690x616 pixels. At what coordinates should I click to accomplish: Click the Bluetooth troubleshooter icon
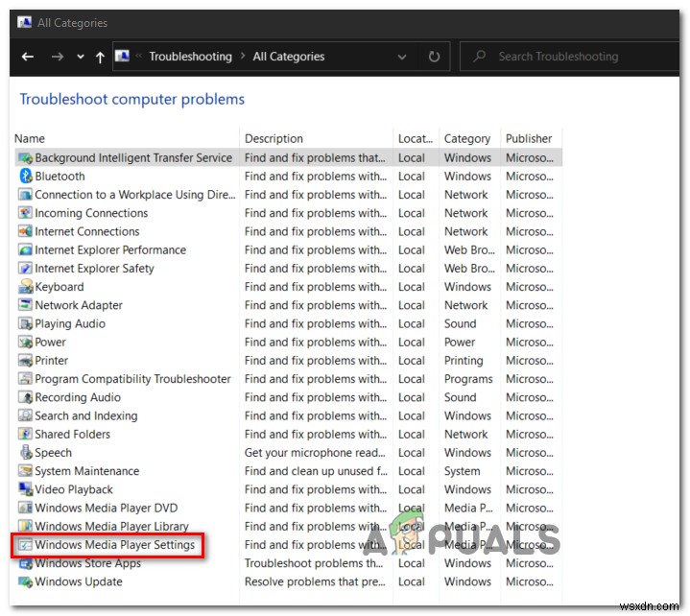26,176
